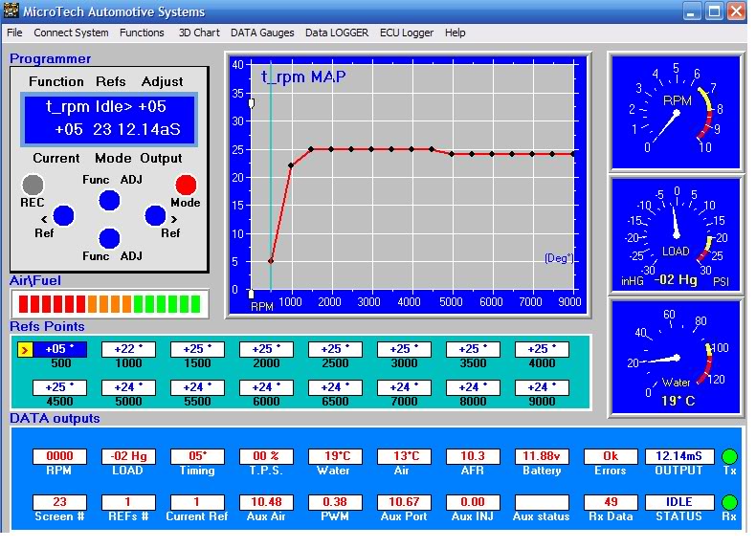Select the 2000 RPM ref point
The width and height of the screenshot is (756, 548).
pyautogui.click(x=266, y=349)
